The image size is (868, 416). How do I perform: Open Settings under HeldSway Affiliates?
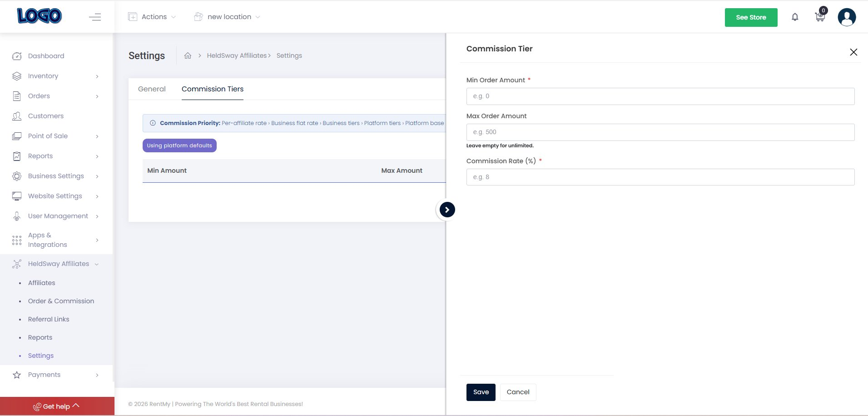coord(41,356)
